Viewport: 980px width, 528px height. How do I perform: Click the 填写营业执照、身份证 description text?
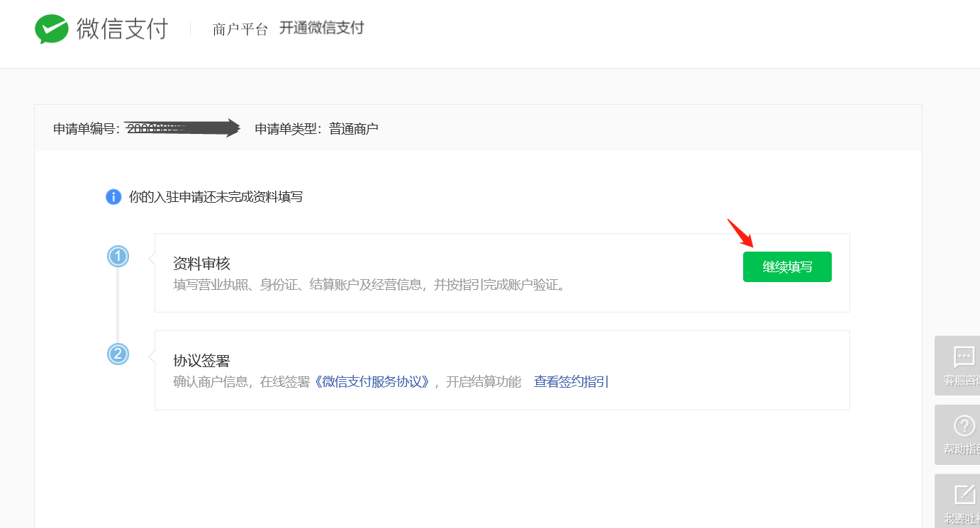(369, 286)
